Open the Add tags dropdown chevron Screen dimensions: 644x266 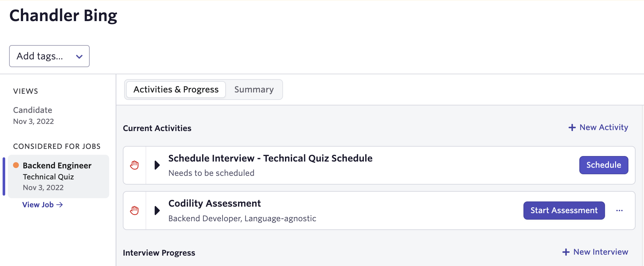[79, 56]
